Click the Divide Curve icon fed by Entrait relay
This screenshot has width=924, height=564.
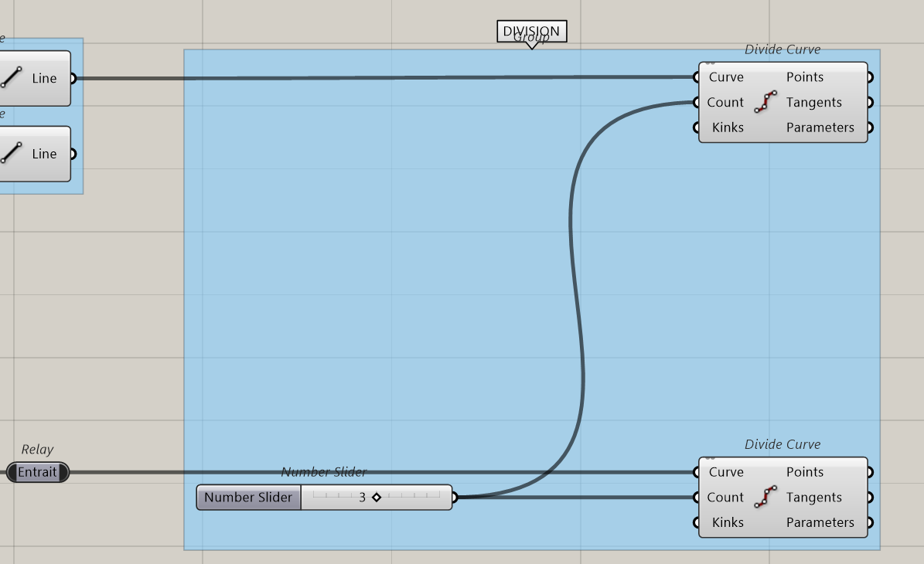pos(765,497)
